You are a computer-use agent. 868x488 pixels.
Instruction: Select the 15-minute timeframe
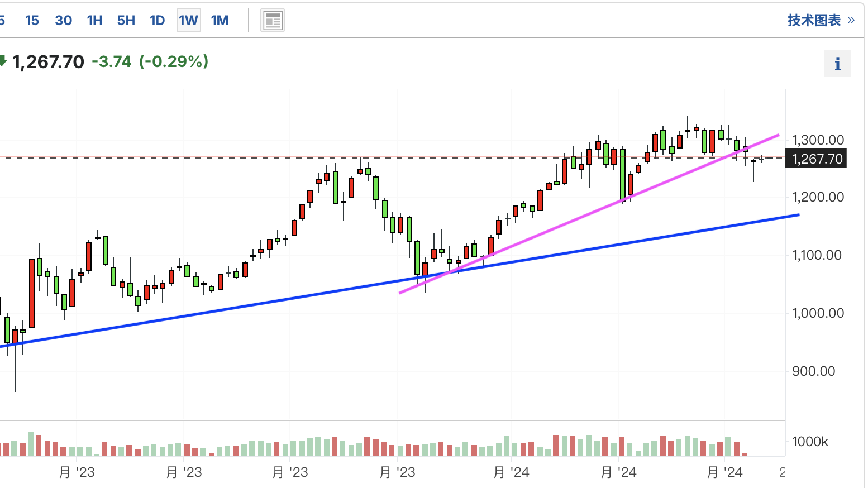[32, 21]
